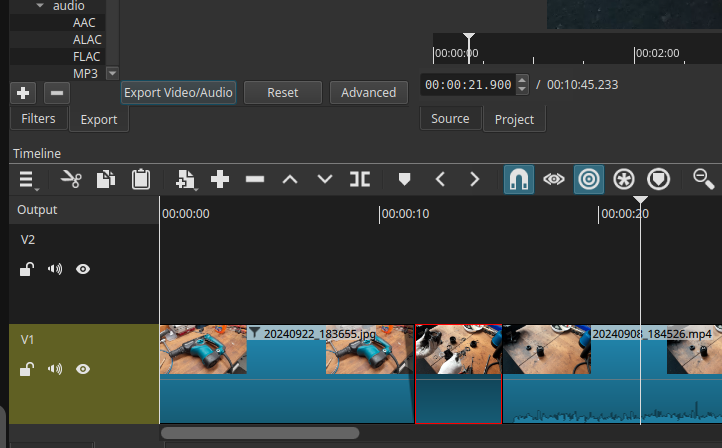This screenshot has height=448, width=722.
Task: Click the Lift (up chevron) timeline button
Action: (290, 179)
